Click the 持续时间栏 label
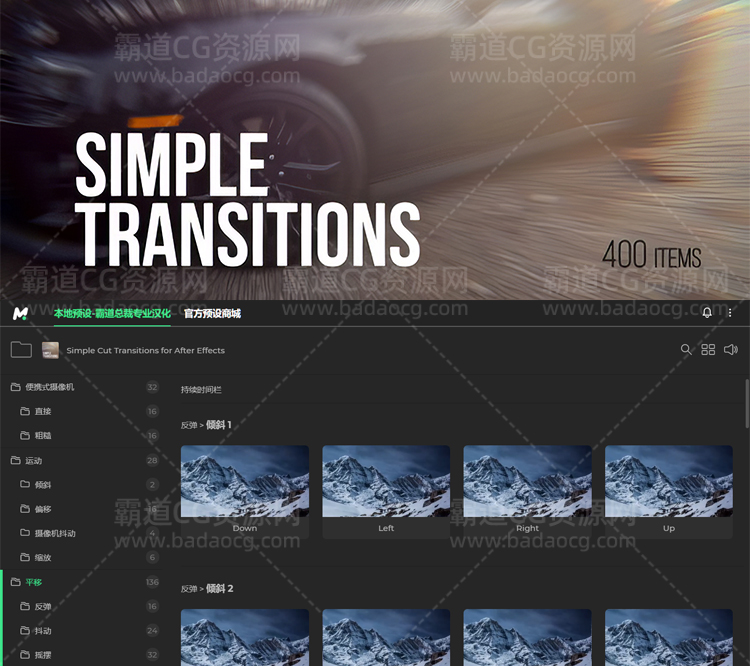The image size is (750, 666). (201, 389)
